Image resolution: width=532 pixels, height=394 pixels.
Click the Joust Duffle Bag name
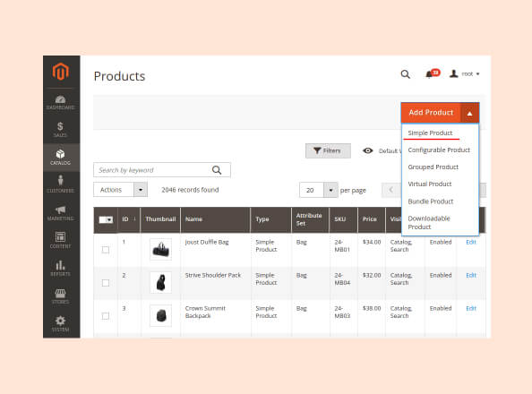coord(207,242)
